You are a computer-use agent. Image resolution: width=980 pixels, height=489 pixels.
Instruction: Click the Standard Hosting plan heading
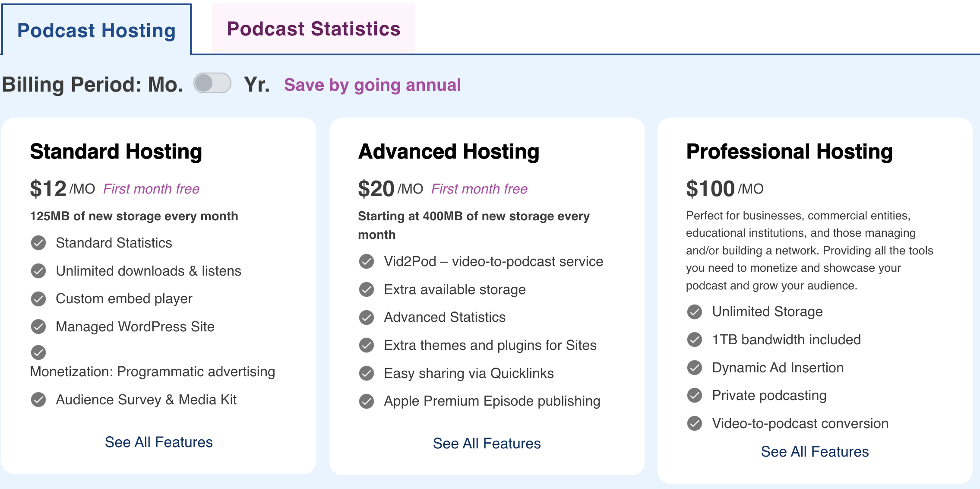tap(116, 152)
